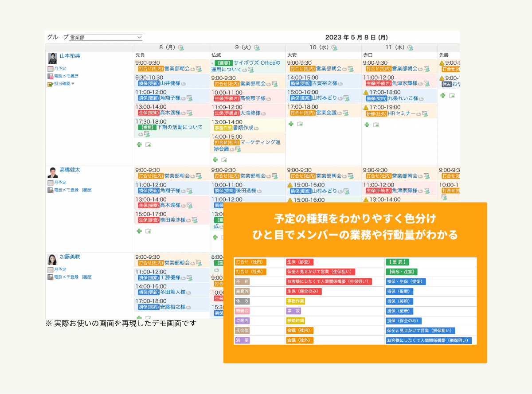
Task: Click the phone memo icon under 加藤美咲
Action: pos(51,277)
